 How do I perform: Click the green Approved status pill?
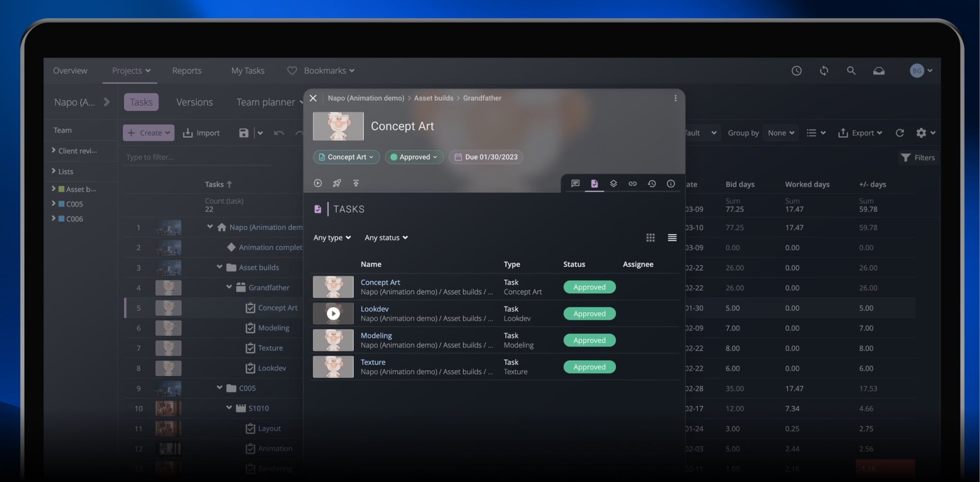414,157
